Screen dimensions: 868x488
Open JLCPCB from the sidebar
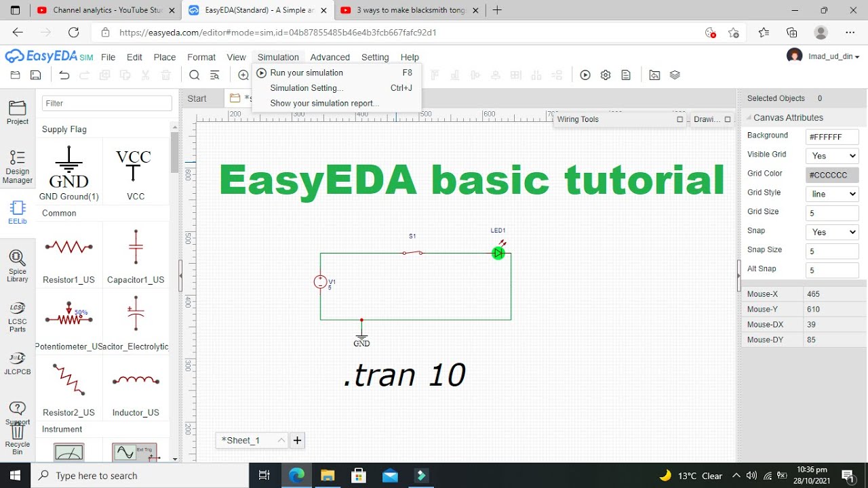pos(18,363)
